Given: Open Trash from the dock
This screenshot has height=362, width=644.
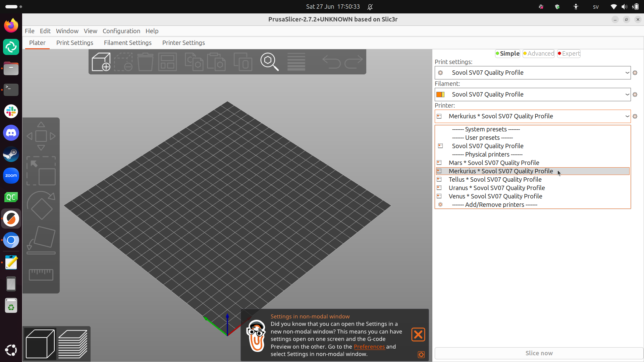Looking at the screenshot, I should coord(11,306).
